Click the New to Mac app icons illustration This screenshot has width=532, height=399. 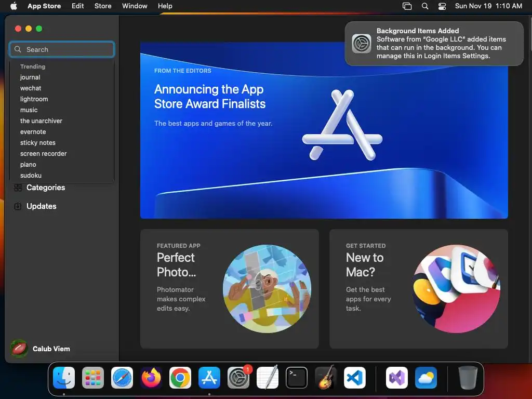(x=456, y=289)
